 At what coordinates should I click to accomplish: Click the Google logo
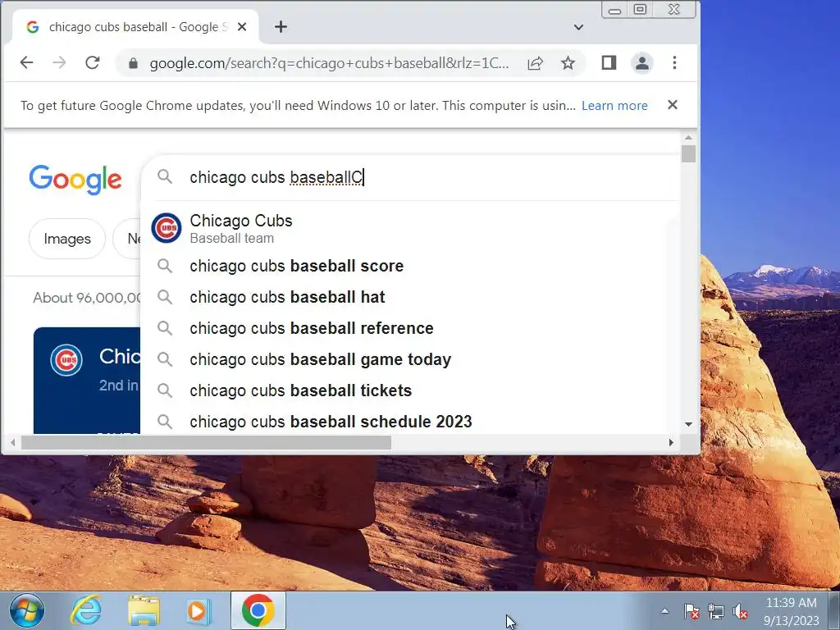pyautogui.click(x=75, y=180)
